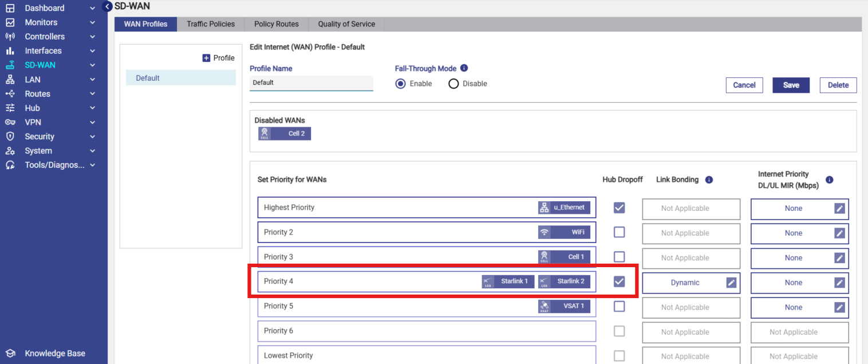Select Disable for Fall-Through Mode
Image resolution: width=868 pixels, height=364 pixels.
454,84
